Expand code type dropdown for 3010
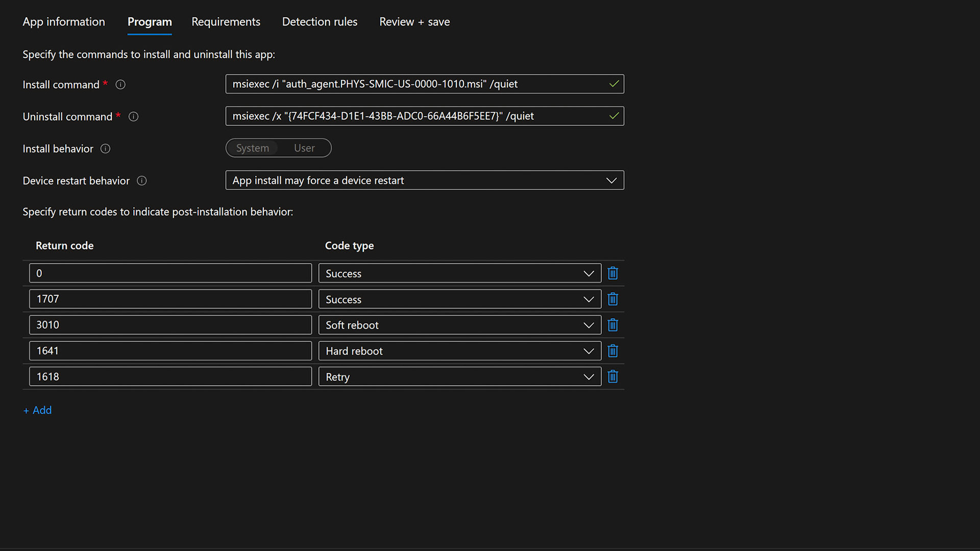 459,325
